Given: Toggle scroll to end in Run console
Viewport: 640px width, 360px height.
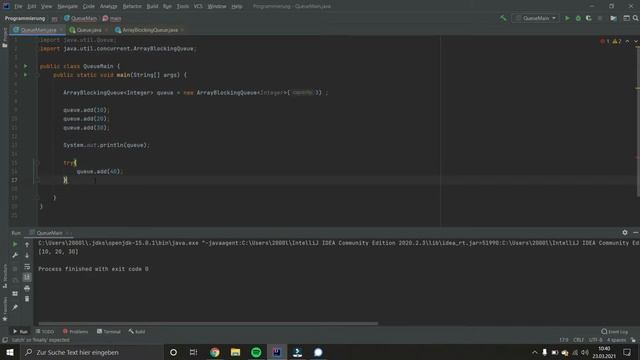Looking at the screenshot, I should 27,277.
